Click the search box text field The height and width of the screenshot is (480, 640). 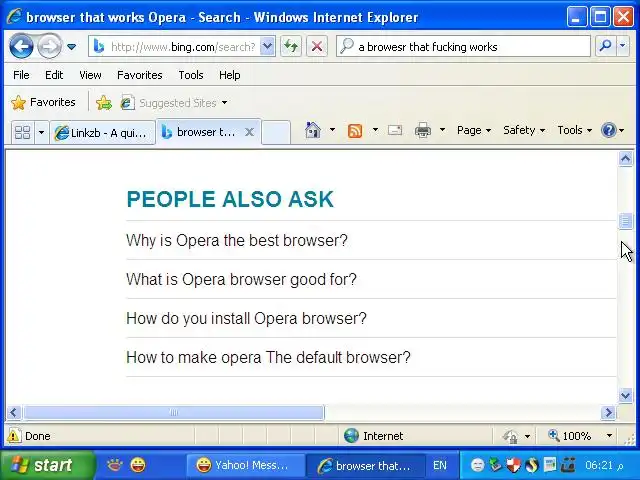463,47
